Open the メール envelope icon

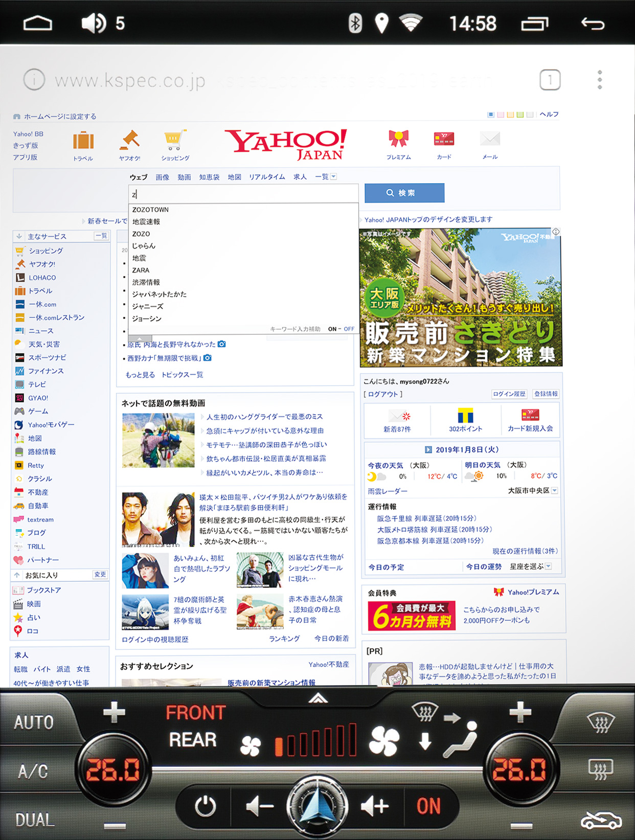click(x=490, y=139)
